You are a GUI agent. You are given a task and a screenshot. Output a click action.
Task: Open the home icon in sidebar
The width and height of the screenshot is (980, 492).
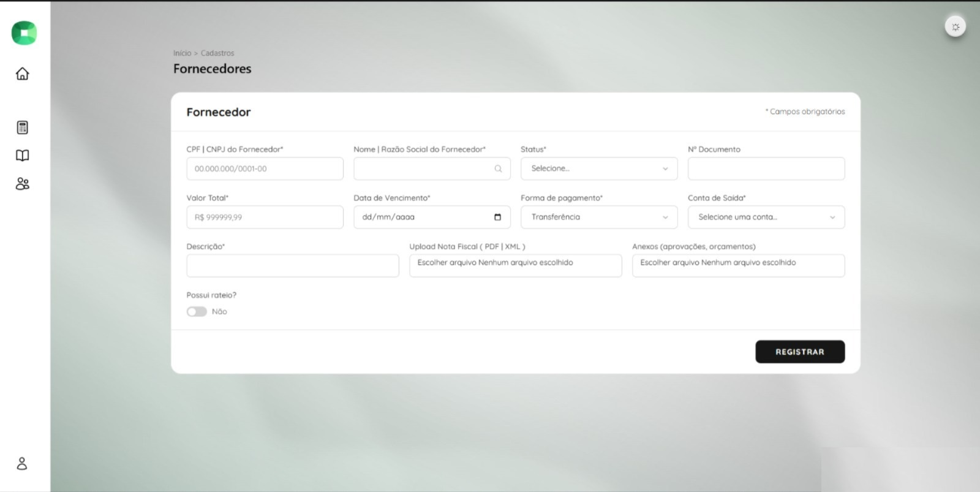point(22,74)
